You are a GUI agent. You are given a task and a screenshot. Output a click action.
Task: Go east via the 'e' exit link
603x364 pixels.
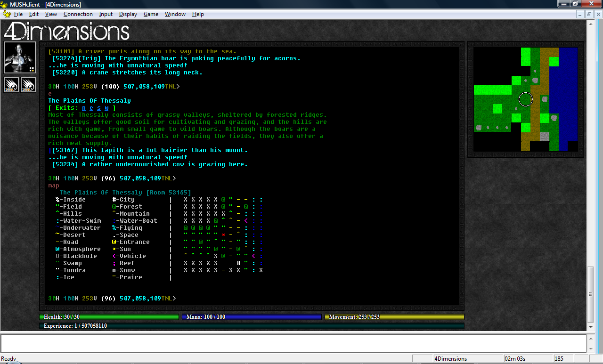(91, 108)
